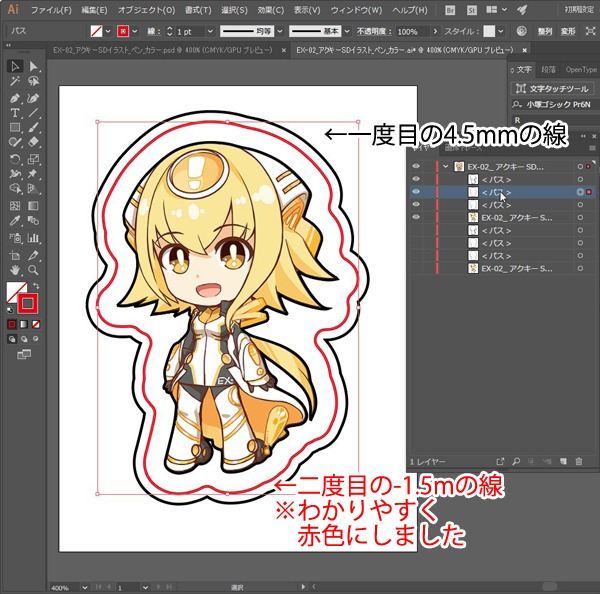Toggle visibility eye of highlighted <パス> row

click(x=416, y=192)
